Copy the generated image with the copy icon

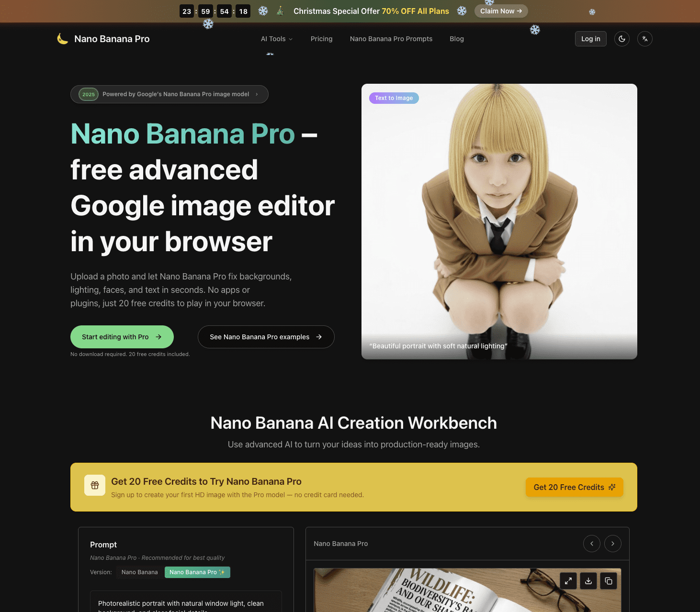point(609,581)
